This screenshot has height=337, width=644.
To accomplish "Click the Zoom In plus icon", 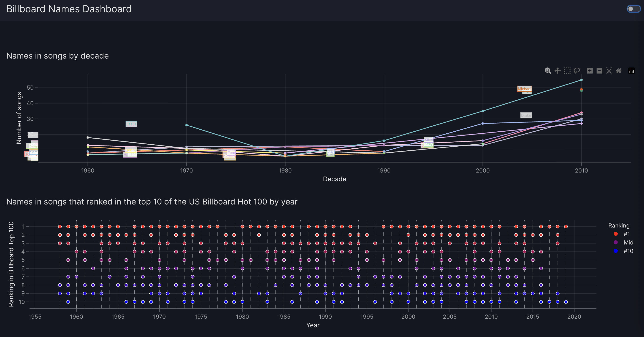I will tap(590, 71).
